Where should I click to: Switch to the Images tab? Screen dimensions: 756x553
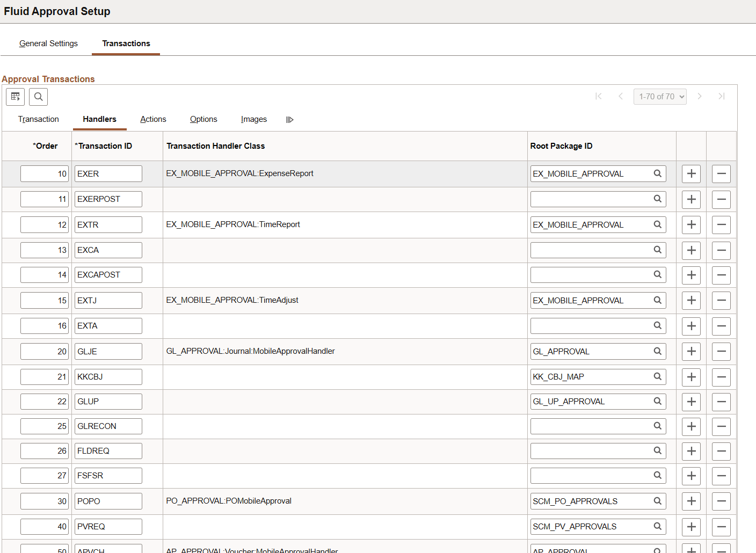(253, 119)
